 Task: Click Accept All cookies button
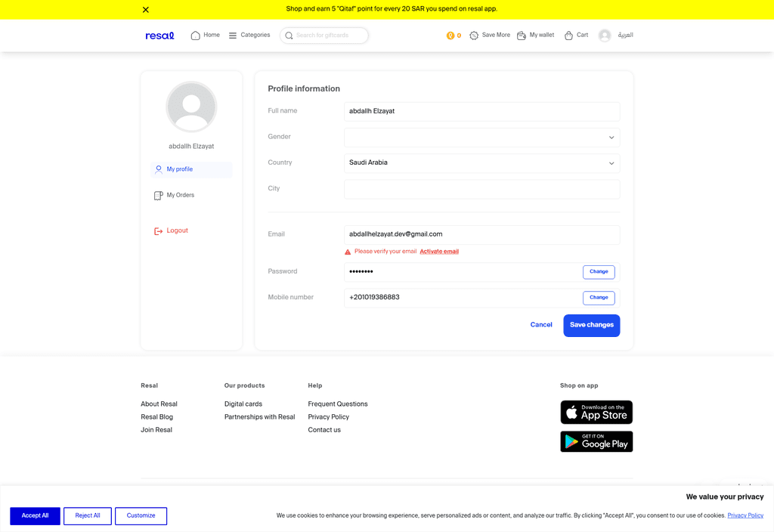[35, 515]
